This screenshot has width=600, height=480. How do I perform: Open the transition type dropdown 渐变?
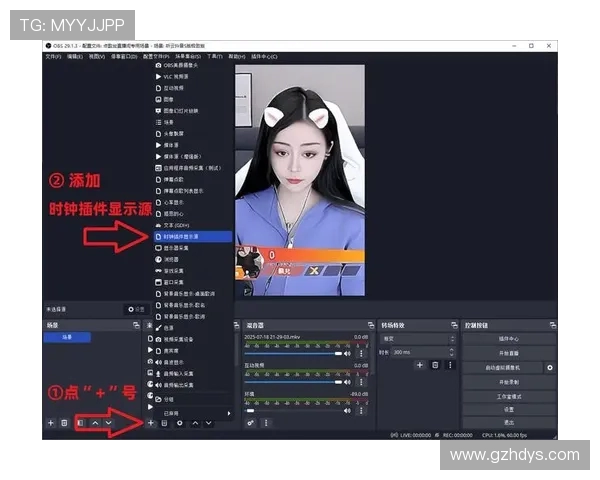[417, 339]
